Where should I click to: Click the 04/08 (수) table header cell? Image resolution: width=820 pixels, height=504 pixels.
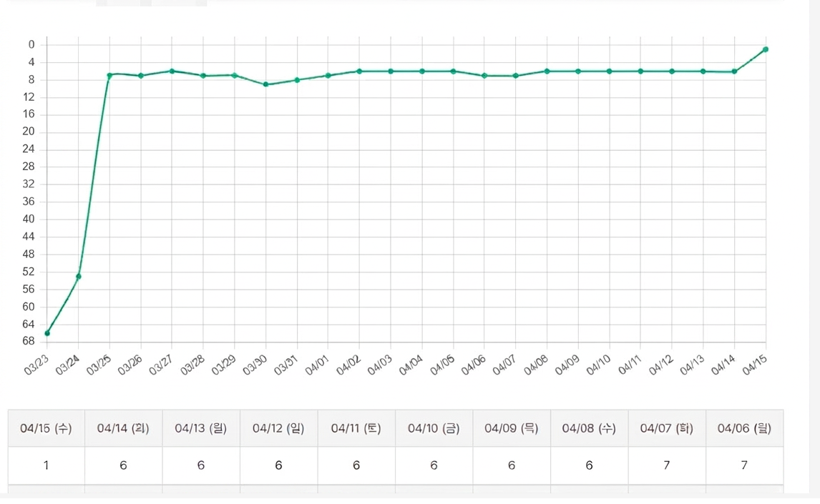click(589, 428)
